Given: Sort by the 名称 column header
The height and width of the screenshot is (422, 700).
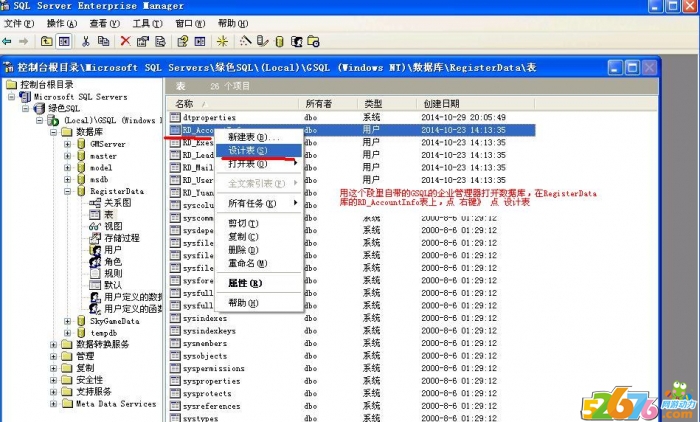Looking at the screenshot, I should click(x=233, y=104).
